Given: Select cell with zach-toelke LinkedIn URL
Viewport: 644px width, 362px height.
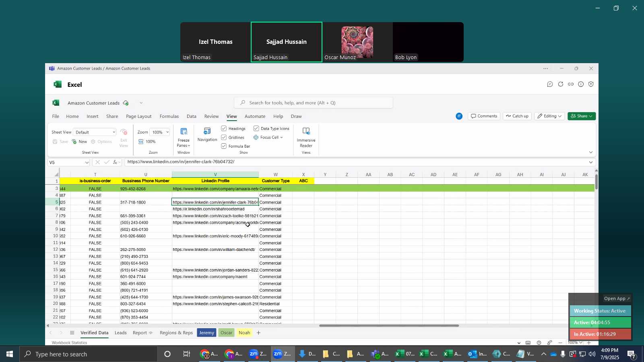Looking at the screenshot, I should (x=215, y=216).
